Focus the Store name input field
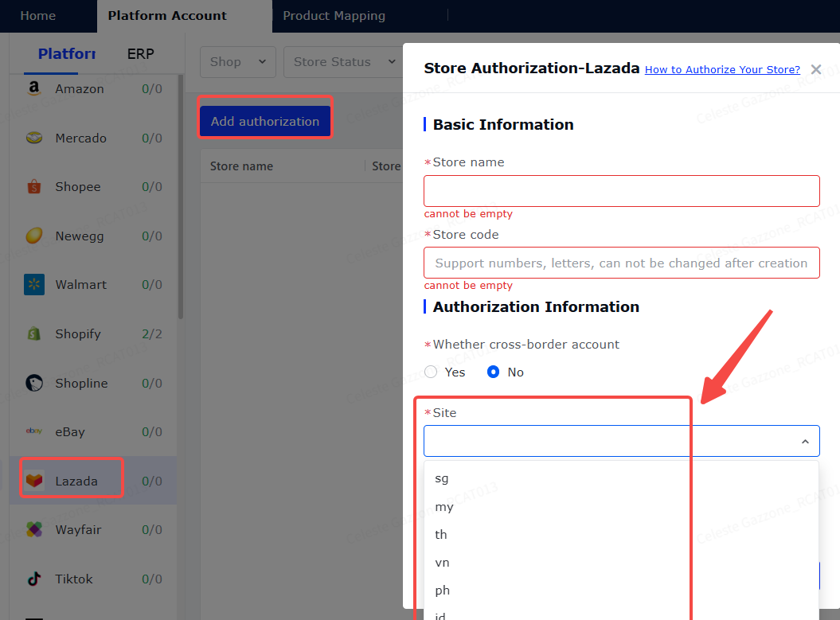Image resolution: width=840 pixels, height=620 pixels. (622, 191)
